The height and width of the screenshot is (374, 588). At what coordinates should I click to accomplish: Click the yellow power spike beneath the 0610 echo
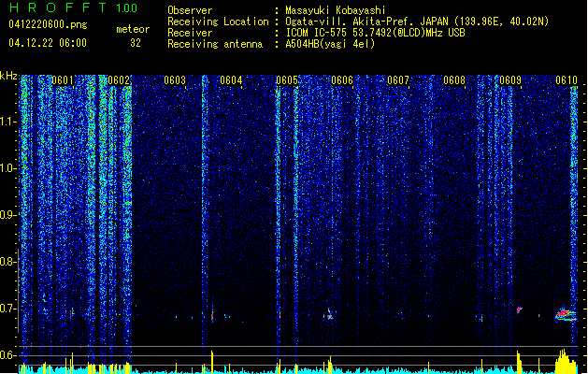click(x=566, y=362)
